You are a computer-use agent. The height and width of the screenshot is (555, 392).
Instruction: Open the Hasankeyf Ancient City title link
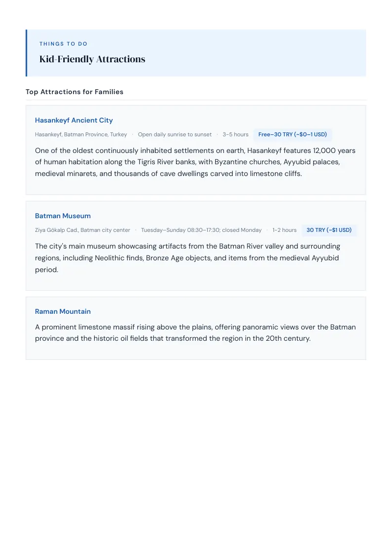coord(73,120)
